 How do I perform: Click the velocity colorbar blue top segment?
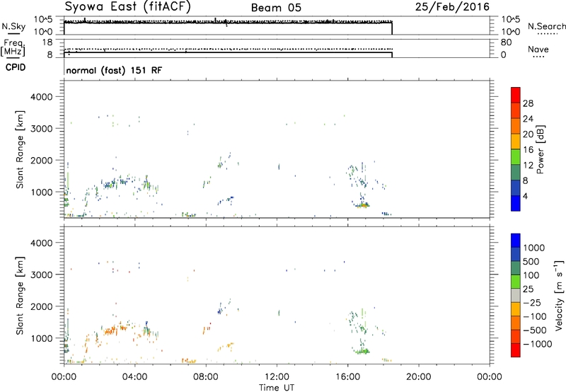pos(516,241)
